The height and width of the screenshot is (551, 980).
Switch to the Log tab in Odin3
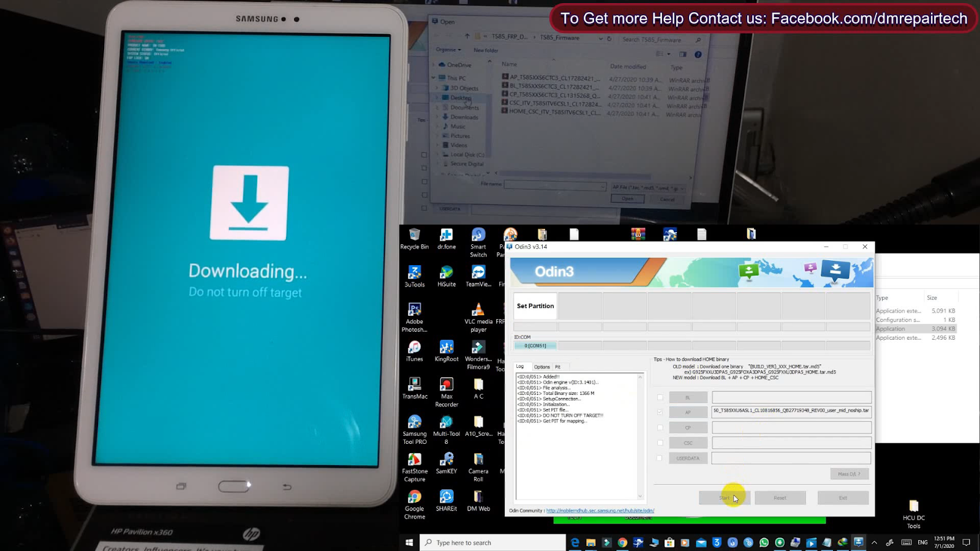pos(520,367)
